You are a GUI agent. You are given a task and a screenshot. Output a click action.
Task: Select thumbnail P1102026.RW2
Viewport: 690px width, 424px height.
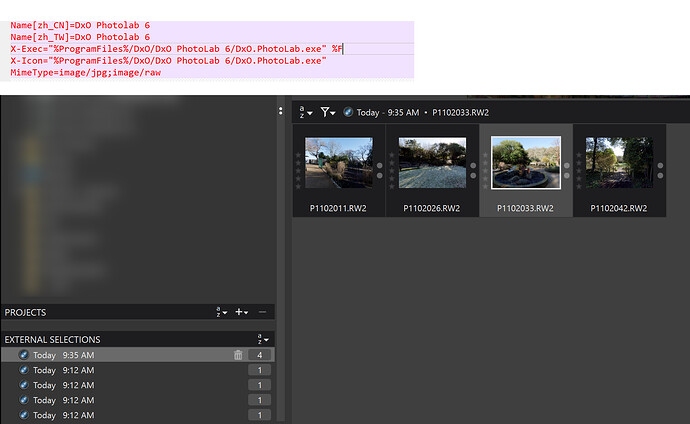[432, 162]
